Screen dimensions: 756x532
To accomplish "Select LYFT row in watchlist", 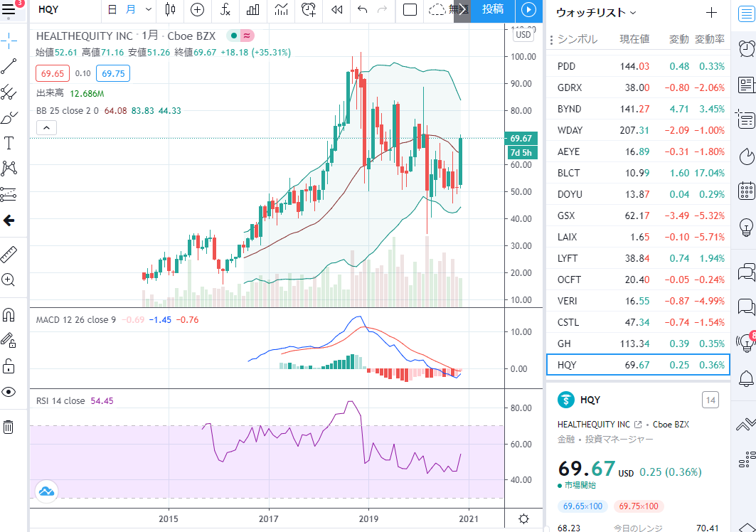I will tap(638, 258).
